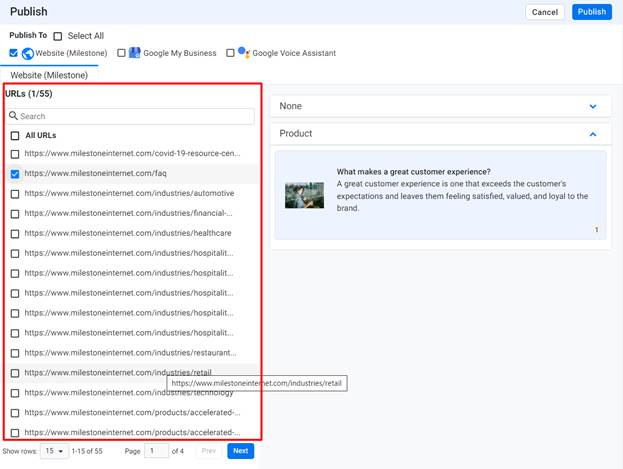Click the blue Publish button

click(x=592, y=12)
